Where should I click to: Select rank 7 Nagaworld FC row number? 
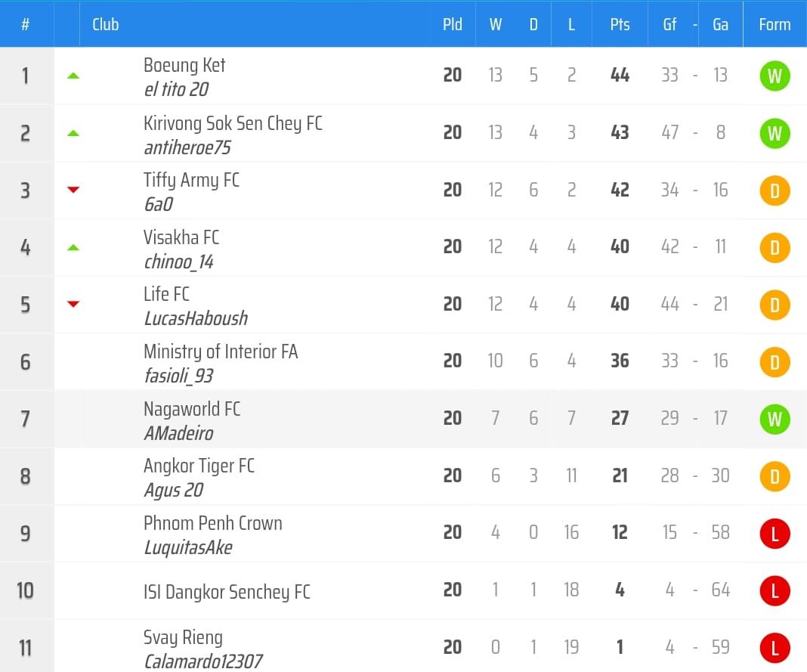(26, 419)
